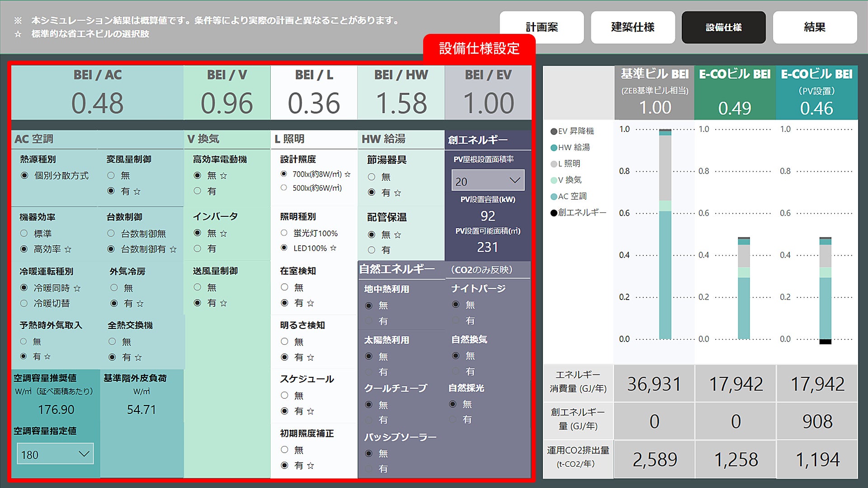The image size is (868, 488).
Task: Select 標準 for 機器効率
Action: coord(24,233)
